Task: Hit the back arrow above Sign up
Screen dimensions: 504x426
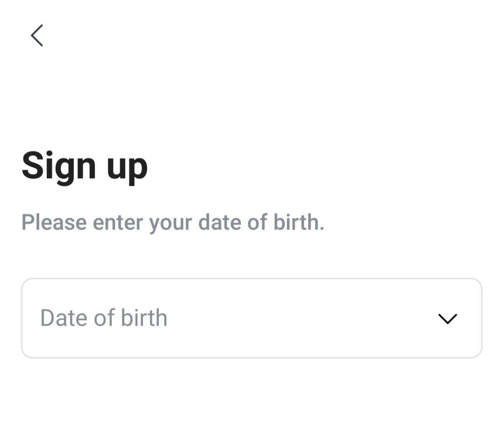Action: pyautogui.click(x=37, y=35)
